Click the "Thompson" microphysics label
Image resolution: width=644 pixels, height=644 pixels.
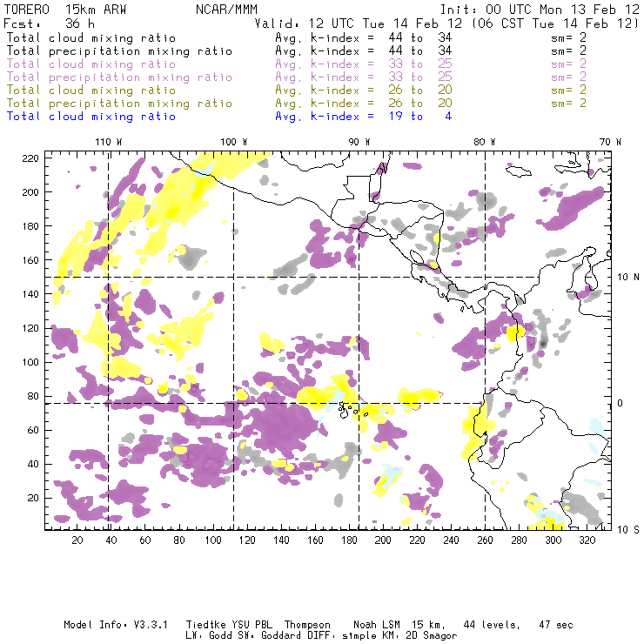click(307, 626)
